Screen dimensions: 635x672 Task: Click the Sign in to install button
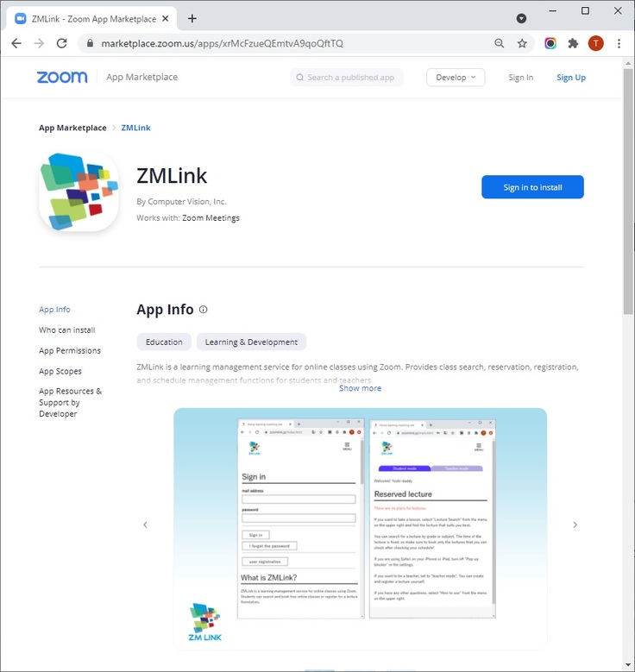point(532,187)
